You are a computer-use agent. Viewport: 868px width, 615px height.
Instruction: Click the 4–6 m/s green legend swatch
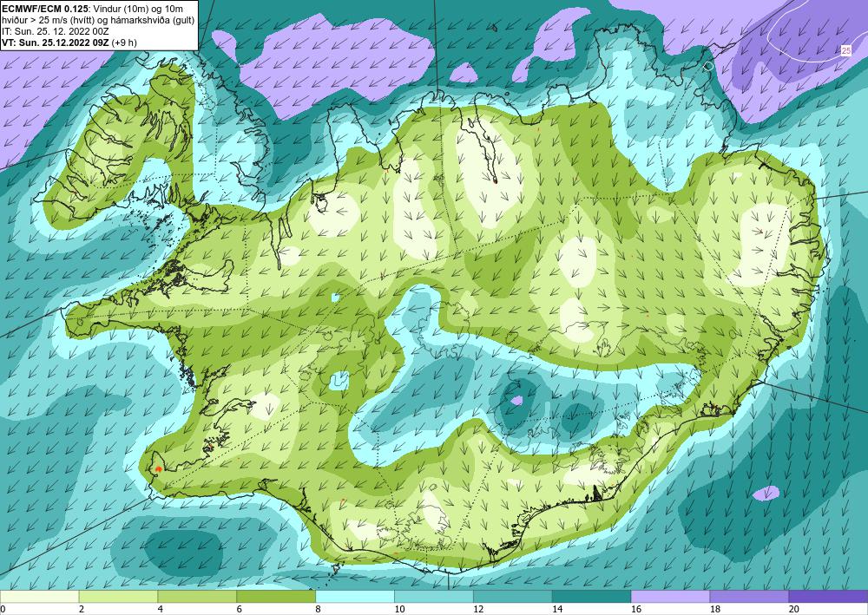197,597
